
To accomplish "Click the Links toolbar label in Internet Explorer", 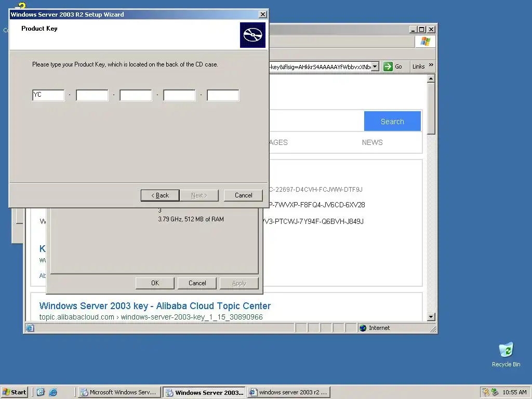I will pyautogui.click(x=418, y=66).
